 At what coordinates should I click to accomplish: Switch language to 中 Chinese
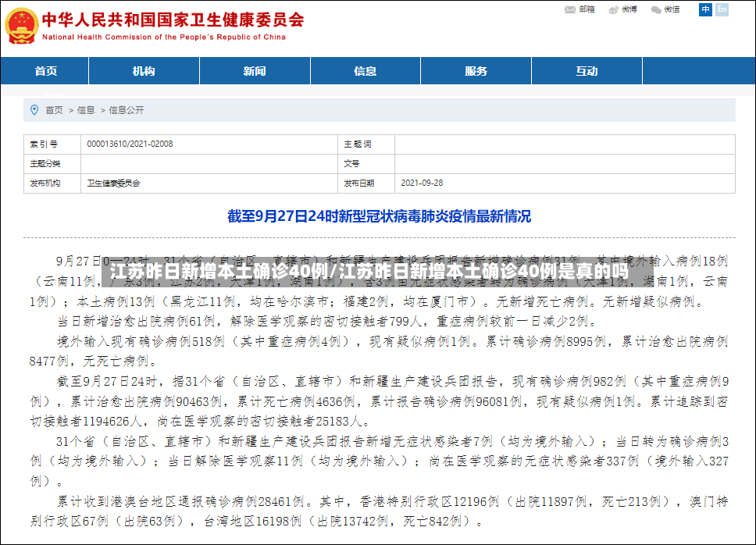pyautogui.click(x=705, y=9)
